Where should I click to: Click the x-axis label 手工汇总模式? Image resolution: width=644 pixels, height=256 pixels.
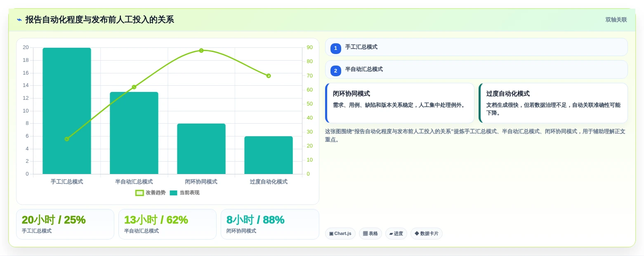coord(67,182)
